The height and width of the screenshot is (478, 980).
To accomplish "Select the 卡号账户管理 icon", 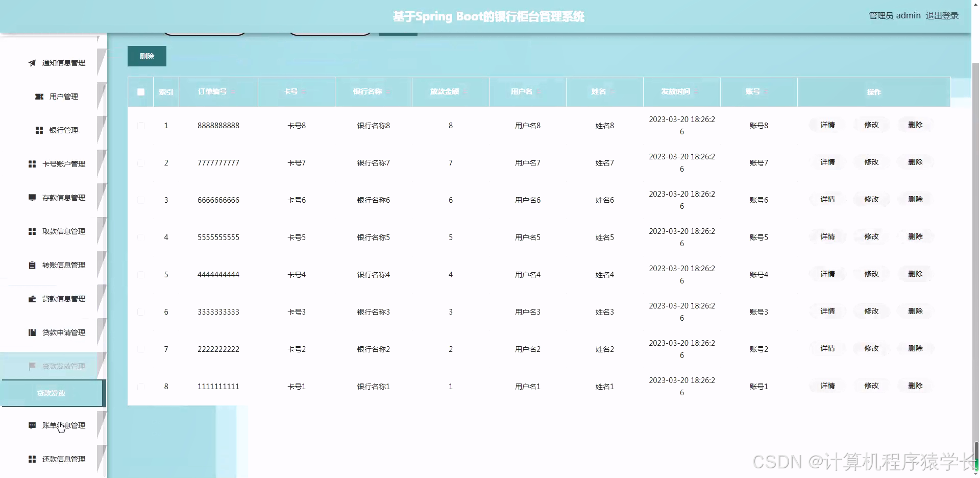I will [x=32, y=163].
